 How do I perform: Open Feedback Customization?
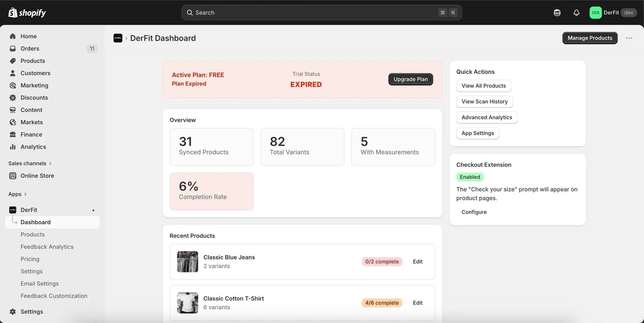pyautogui.click(x=54, y=296)
